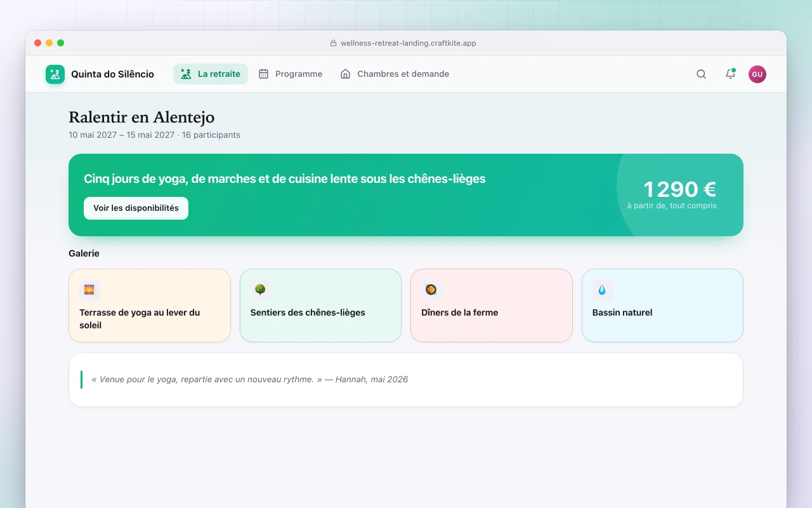Screen dimensions: 812x508
Task: Click the lock icon in address bar
Action: (x=333, y=43)
